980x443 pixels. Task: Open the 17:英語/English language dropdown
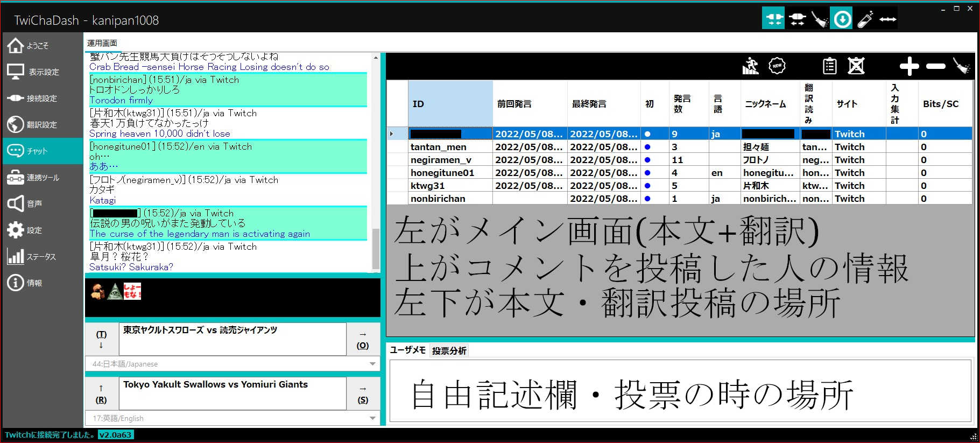[x=232, y=418]
